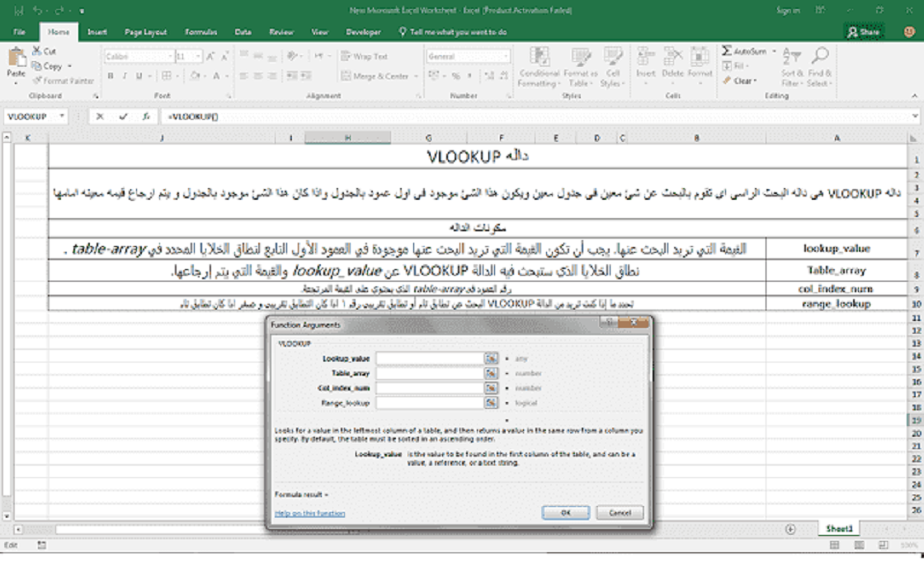Decrease font size with smaller A icon

pos(224,56)
